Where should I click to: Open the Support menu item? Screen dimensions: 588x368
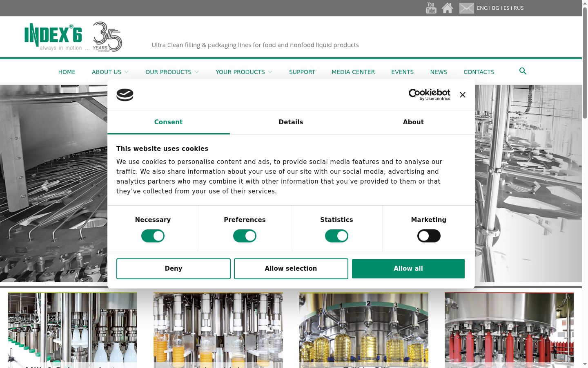[x=302, y=72]
